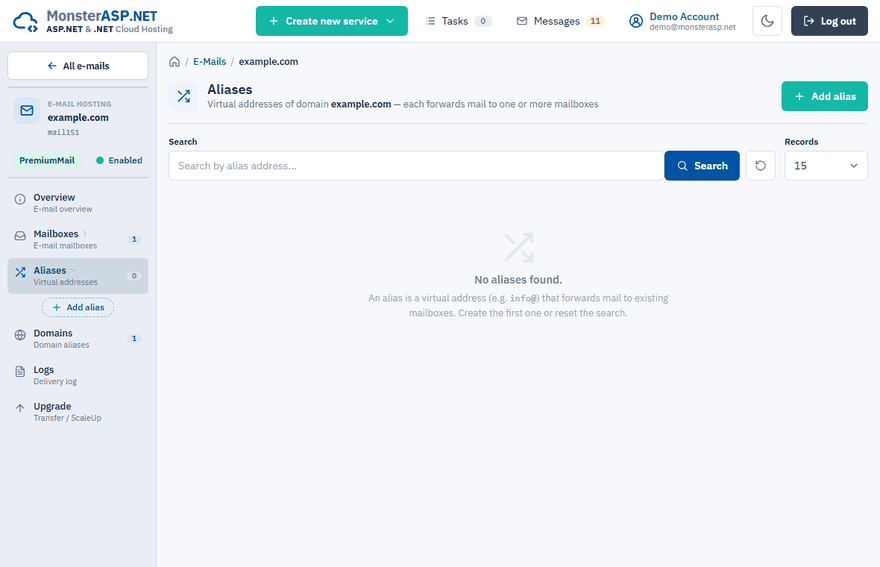The height and width of the screenshot is (567, 880).
Task: Click the Aliases shuffle sidebar icon
Action: coord(20,272)
